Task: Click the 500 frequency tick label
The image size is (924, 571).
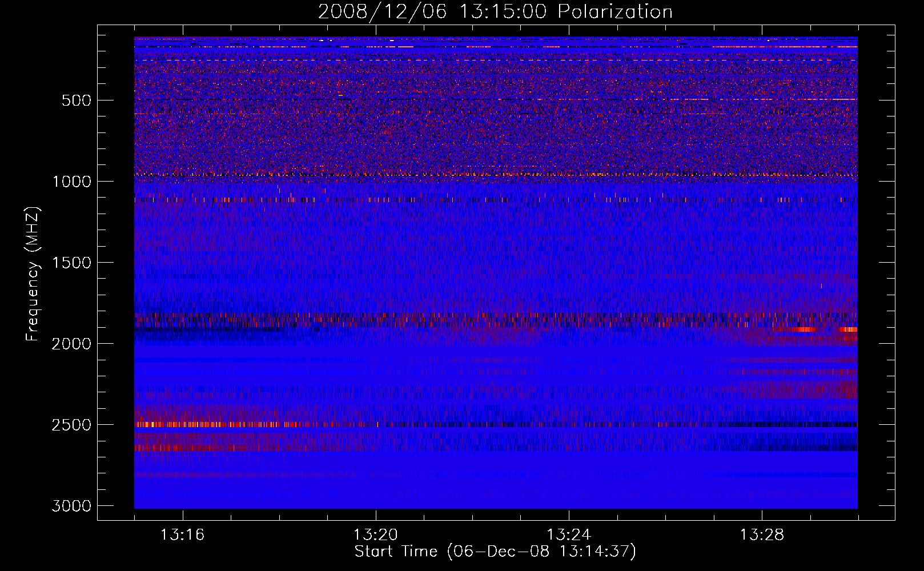Action: click(x=77, y=100)
